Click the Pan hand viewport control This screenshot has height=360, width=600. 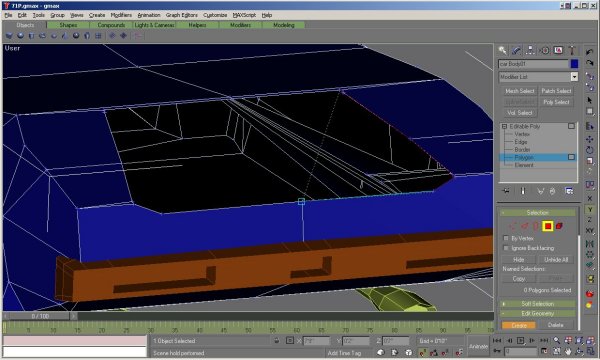[x=568, y=351]
